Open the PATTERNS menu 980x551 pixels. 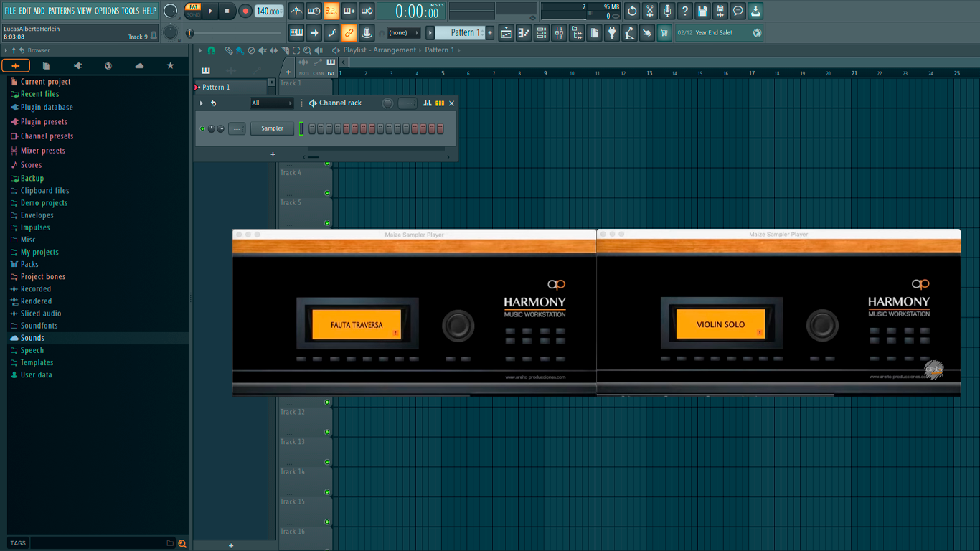(x=61, y=11)
